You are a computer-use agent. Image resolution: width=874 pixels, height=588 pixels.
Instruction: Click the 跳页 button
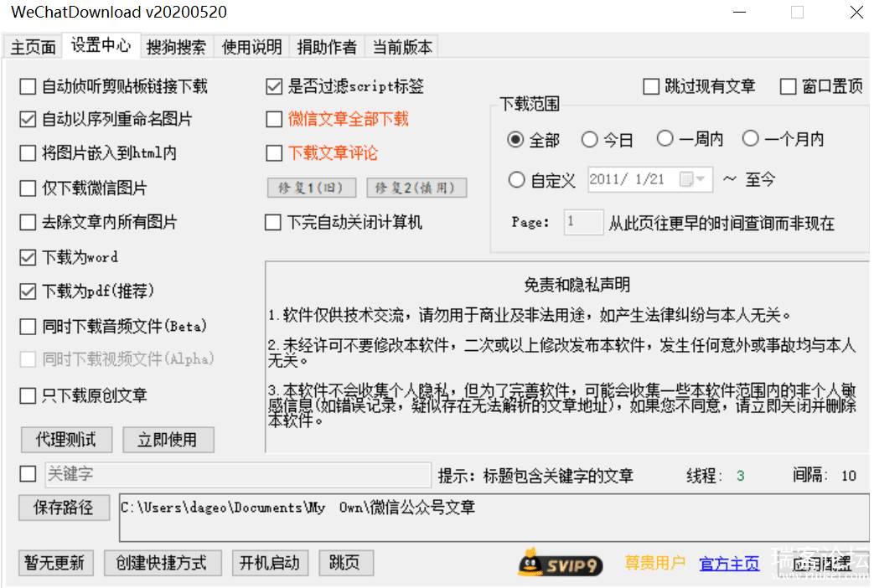[x=345, y=563]
